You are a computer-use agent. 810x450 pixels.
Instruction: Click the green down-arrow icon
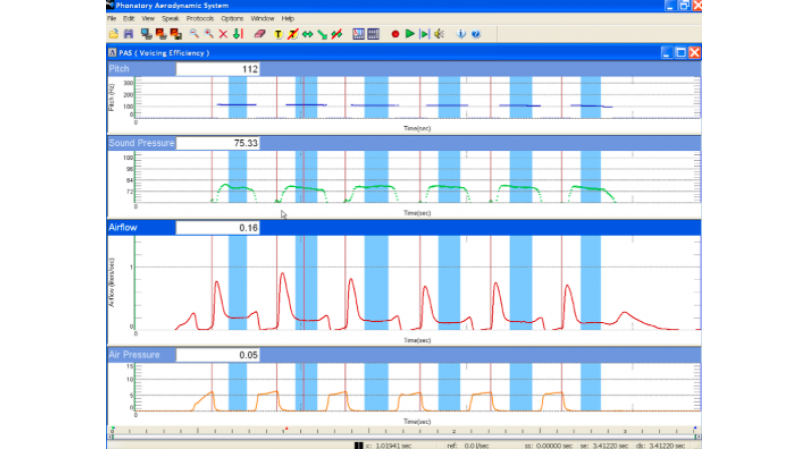(x=237, y=34)
